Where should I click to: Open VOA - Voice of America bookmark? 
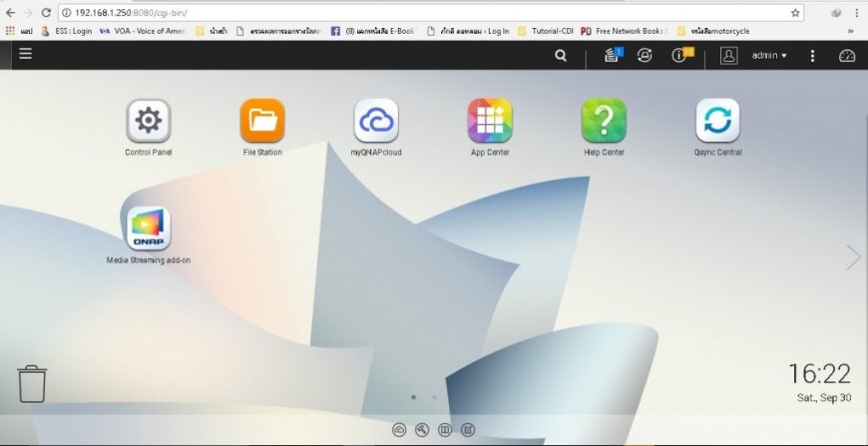(x=143, y=32)
